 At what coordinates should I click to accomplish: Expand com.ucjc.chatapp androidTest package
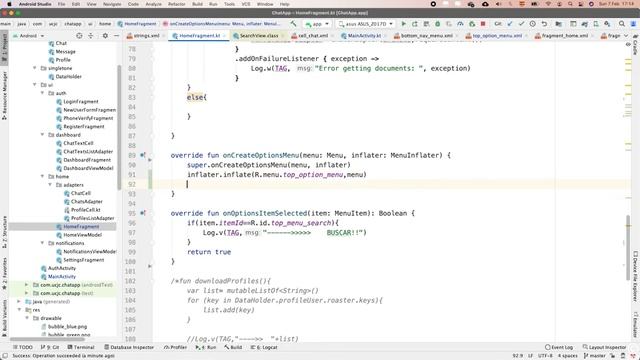coord(27,285)
